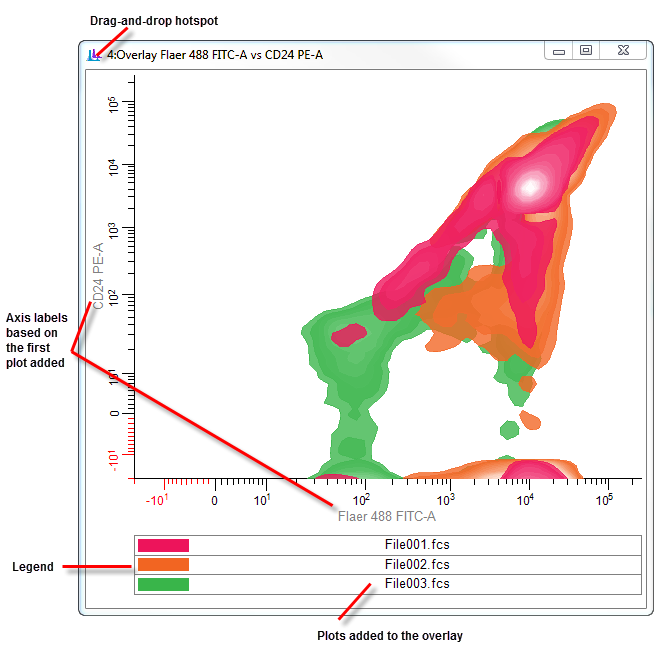Click 'Plots added to the overlay' annotation
The width and height of the screenshot is (654, 659).
tap(390, 635)
